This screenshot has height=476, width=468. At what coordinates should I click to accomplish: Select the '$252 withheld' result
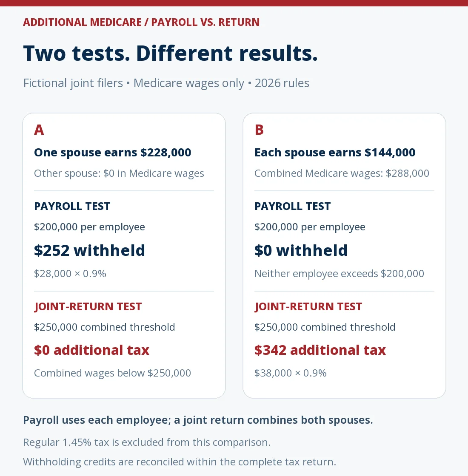(89, 250)
